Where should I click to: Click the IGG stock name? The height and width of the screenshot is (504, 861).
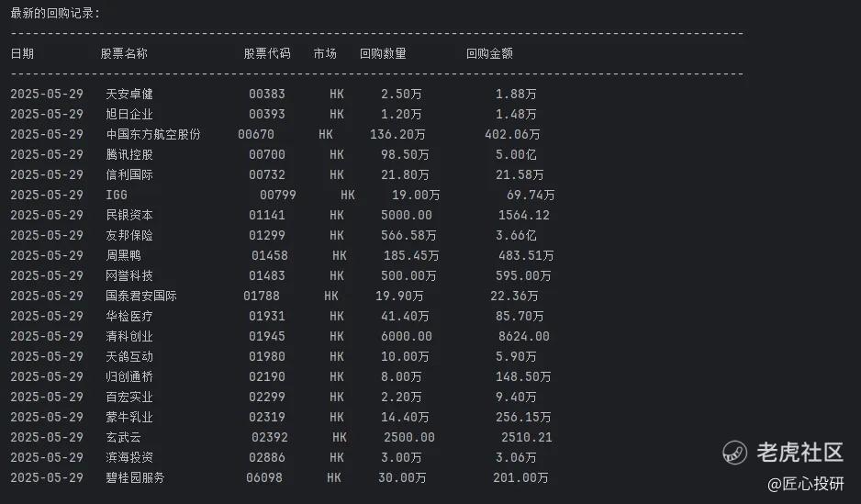click(117, 195)
